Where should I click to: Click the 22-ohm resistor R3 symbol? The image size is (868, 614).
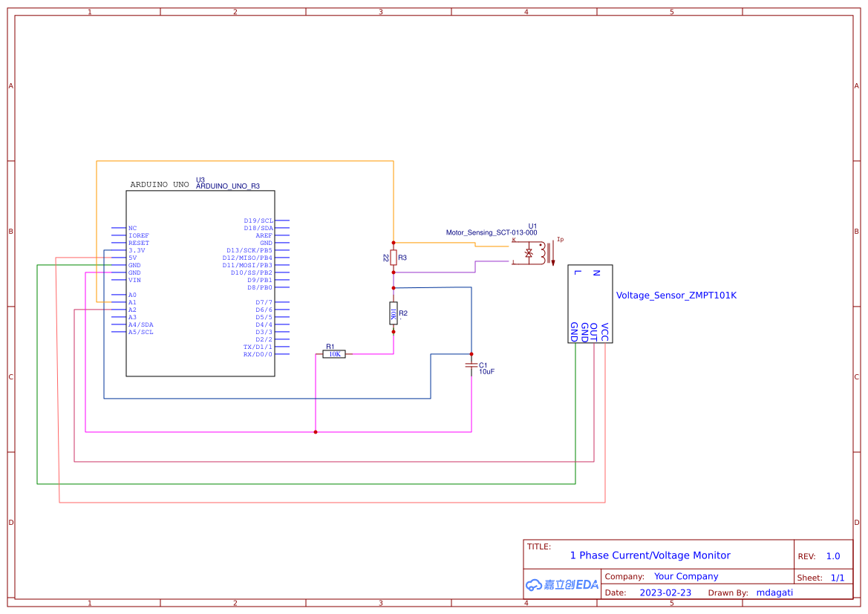[x=392, y=258]
